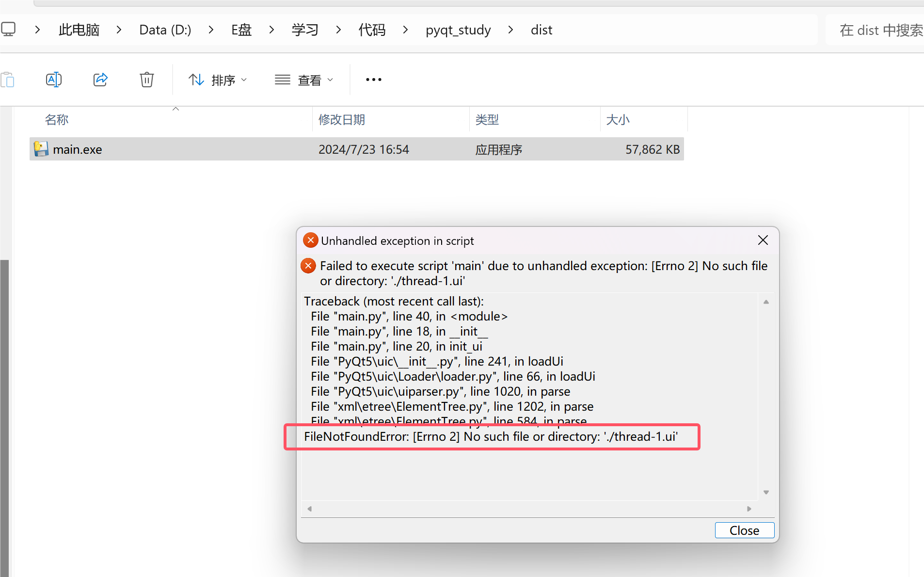924x577 pixels.
Task: Click 'Failed to execute script' message text
Action: coord(543,273)
